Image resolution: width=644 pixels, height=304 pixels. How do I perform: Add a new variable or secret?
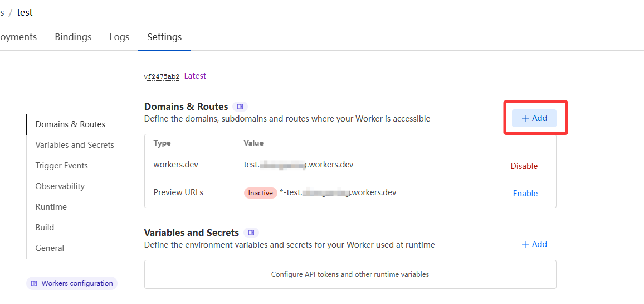point(534,244)
